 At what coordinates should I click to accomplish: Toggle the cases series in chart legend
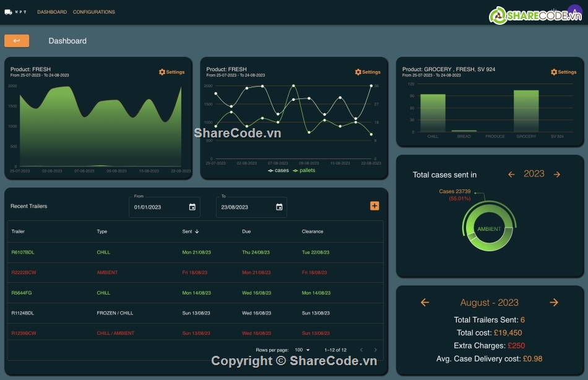(279, 170)
